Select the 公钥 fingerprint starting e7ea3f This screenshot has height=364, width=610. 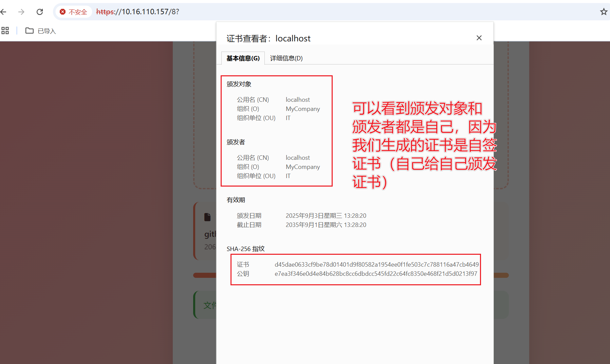[376, 274]
